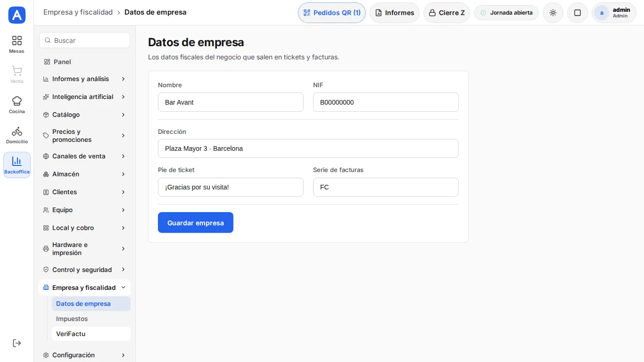Click the Avant logo icon
This screenshot has width=644, height=362.
[17, 15]
